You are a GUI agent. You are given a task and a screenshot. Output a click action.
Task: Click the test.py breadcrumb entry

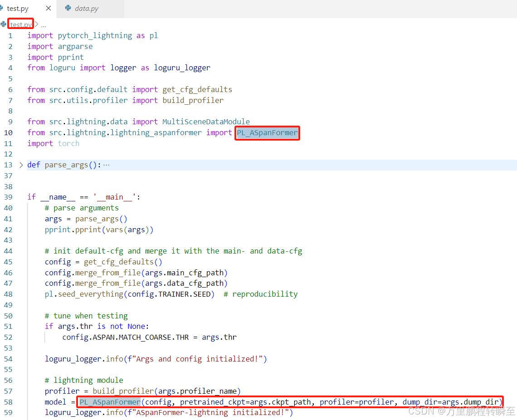pos(20,24)
